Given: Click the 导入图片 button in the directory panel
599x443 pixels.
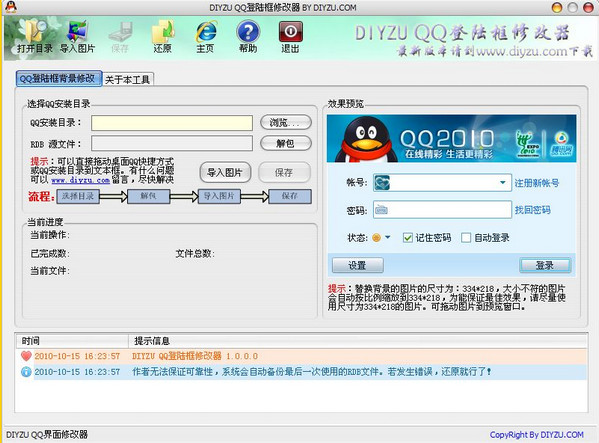Looking at the screenshot, I should [225, 173].
